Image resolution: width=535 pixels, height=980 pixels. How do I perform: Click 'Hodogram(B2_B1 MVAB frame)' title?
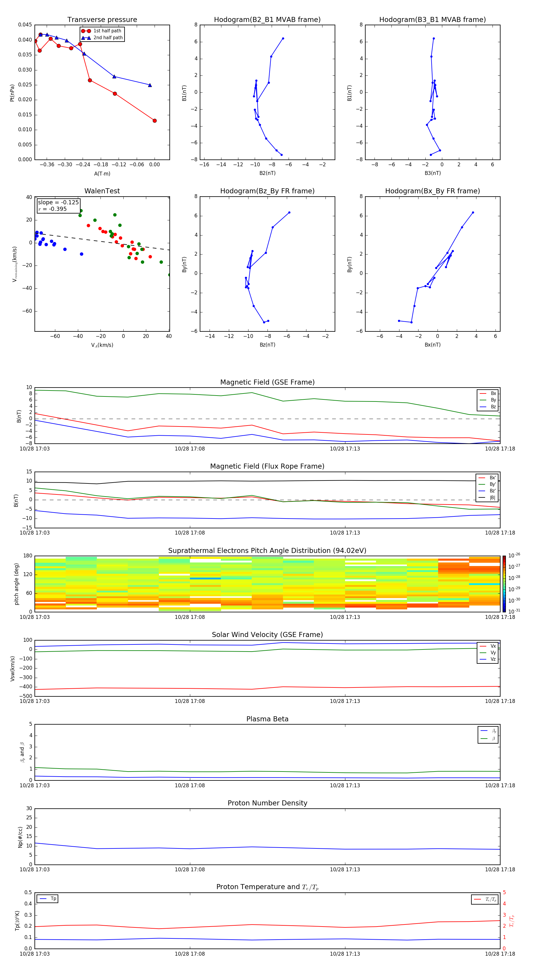pos(267,20)
